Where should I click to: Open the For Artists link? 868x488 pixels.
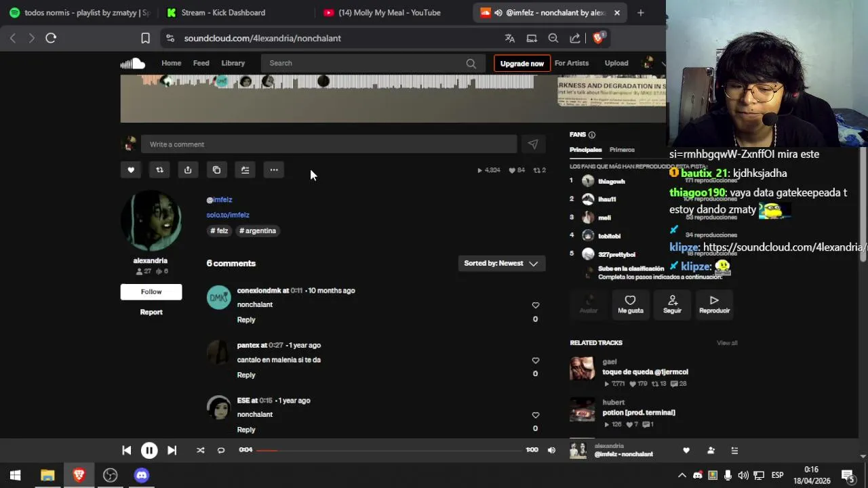click(x=572, y=63)
